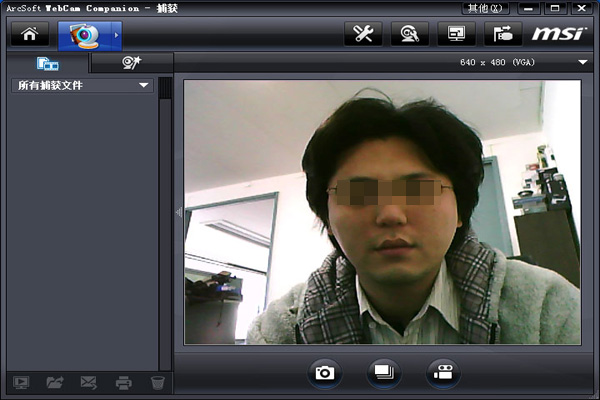Minimize the WebCam Companion window
This screenshot has width=600, height=400.
pyautogui.click(x=529, y=8)
